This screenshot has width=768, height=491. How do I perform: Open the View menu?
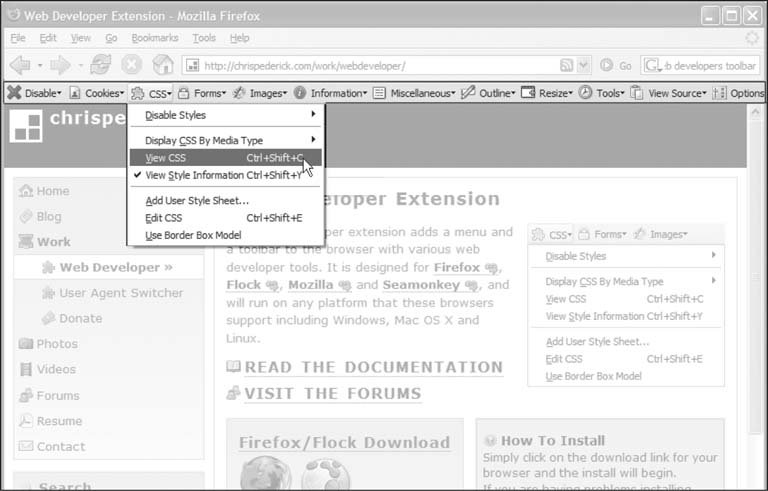click(x=81, y=38)
